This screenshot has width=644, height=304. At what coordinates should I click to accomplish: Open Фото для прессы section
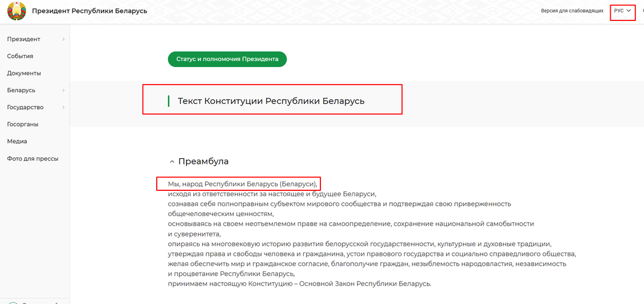tap(33, 159)
